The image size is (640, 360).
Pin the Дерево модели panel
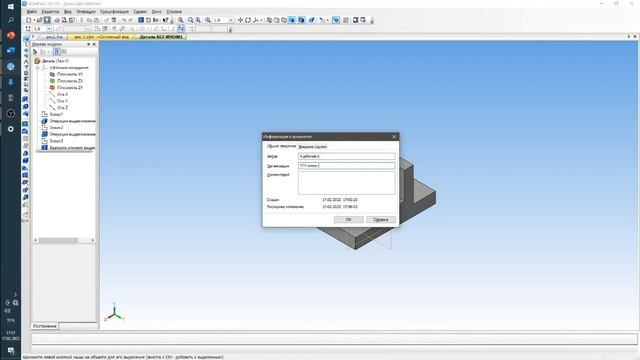click(x=89, y=44)
